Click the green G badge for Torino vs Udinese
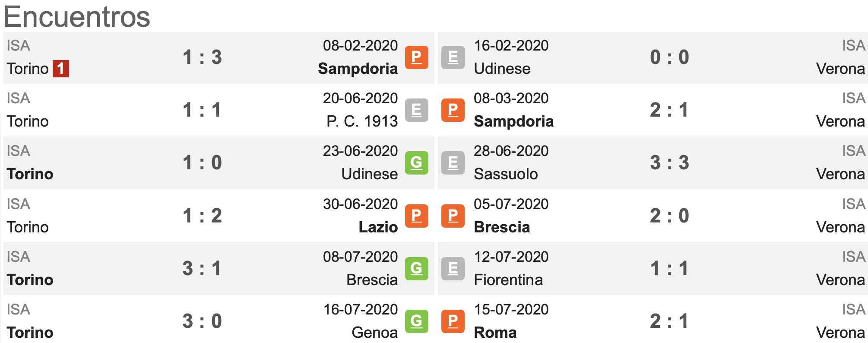The width and height of the screenshot is (868, 343). pos(416,163)
